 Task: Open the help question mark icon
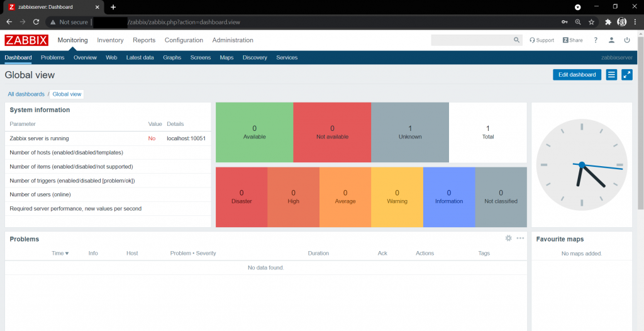[x=596, y=40]
